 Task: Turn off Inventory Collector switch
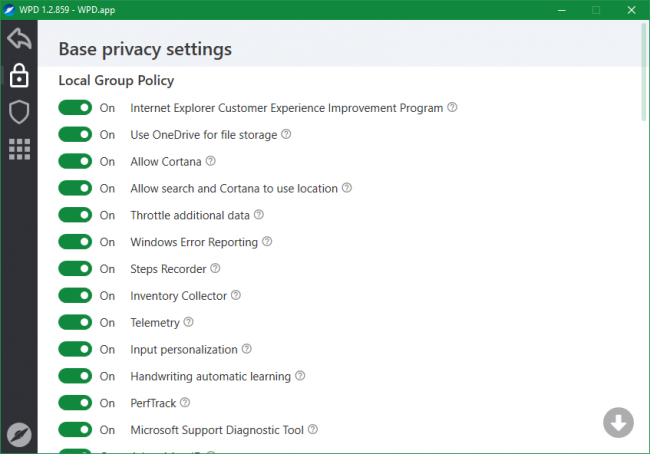[75, 296]
